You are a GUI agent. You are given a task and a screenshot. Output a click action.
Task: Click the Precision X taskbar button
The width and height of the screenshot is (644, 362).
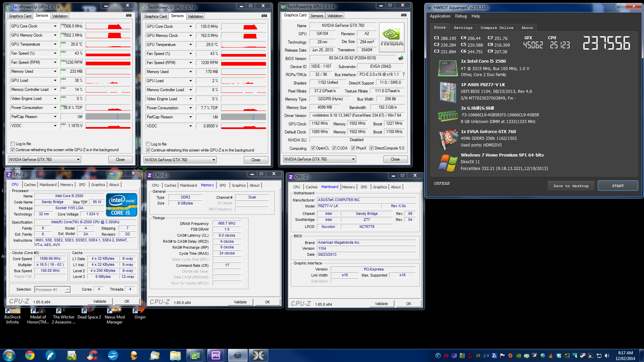point(258,355)
